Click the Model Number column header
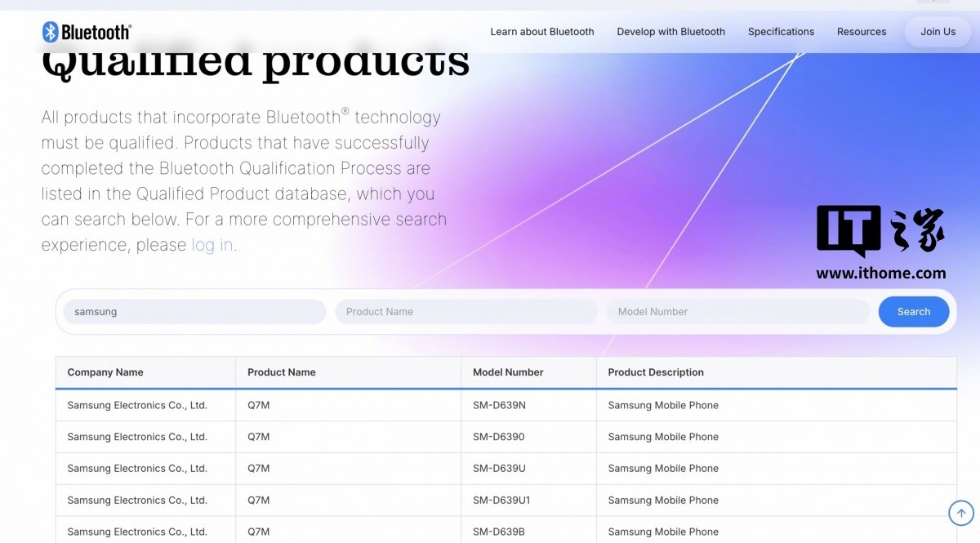The image size is (980, 543). point(508,372)
